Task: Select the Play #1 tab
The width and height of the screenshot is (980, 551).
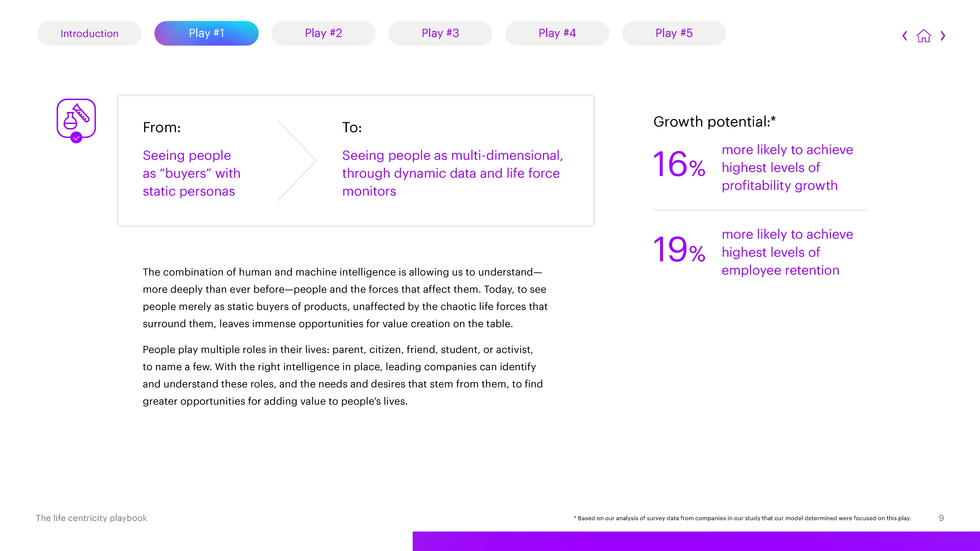Action: tap(206, 33)
